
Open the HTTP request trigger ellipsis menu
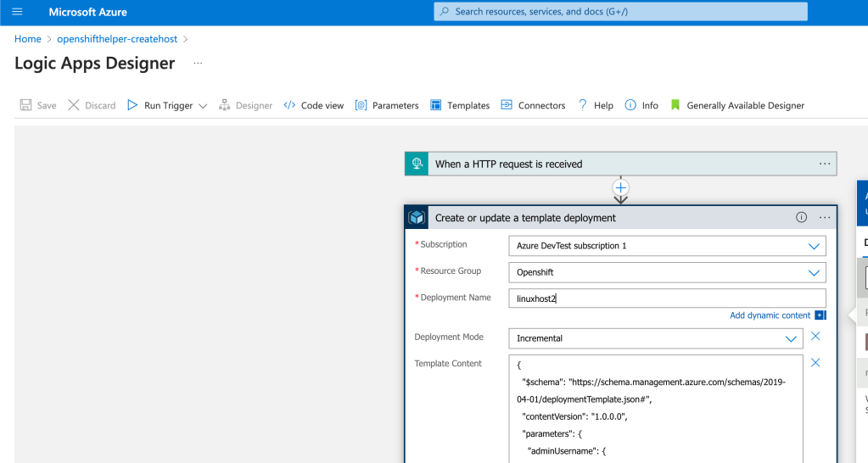824,164
